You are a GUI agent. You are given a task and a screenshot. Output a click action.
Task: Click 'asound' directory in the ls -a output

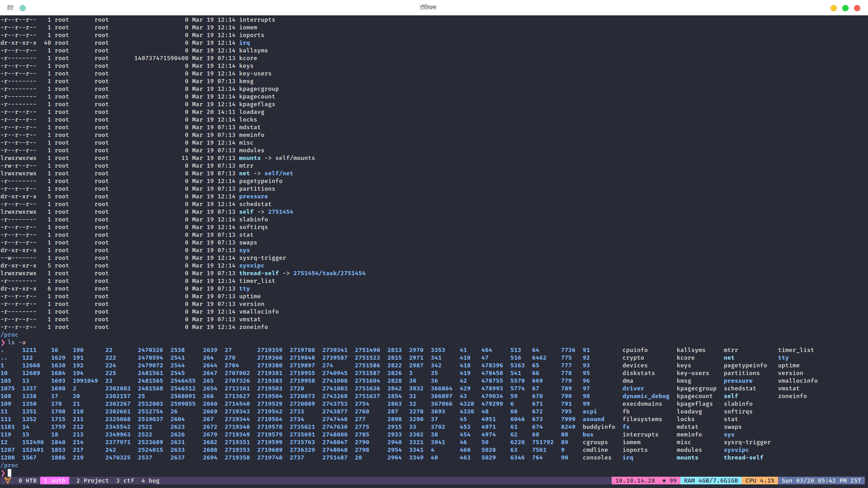(594, 419)
